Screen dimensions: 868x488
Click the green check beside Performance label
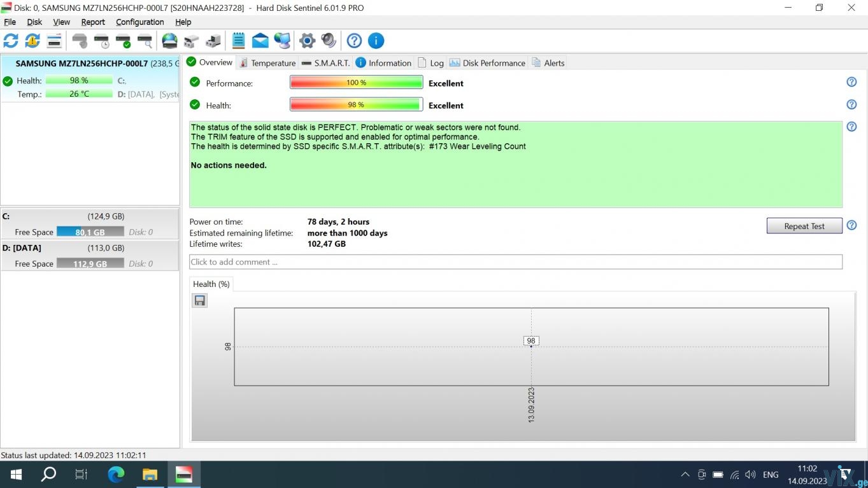[x=195, y=82]
